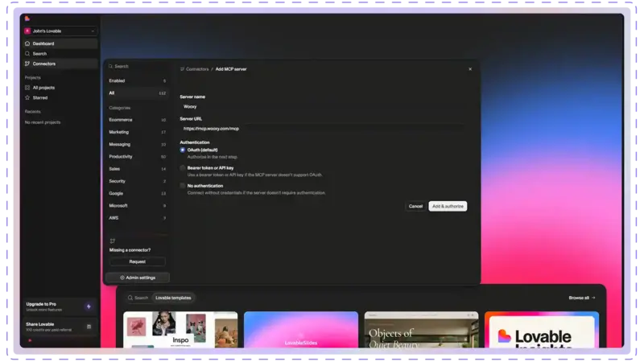Open Search in the left sidebar

[x=60, y=54]
